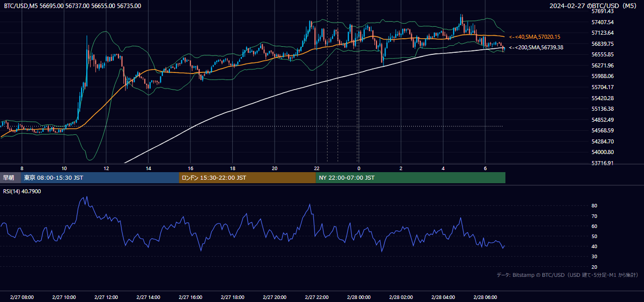Click the 2/28 06:00 date label
This screenshot has width=644, height=302.
coord(485,297)
